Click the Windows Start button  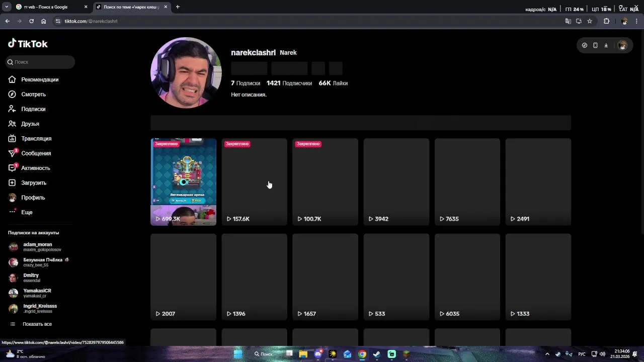tap(238, 354)
